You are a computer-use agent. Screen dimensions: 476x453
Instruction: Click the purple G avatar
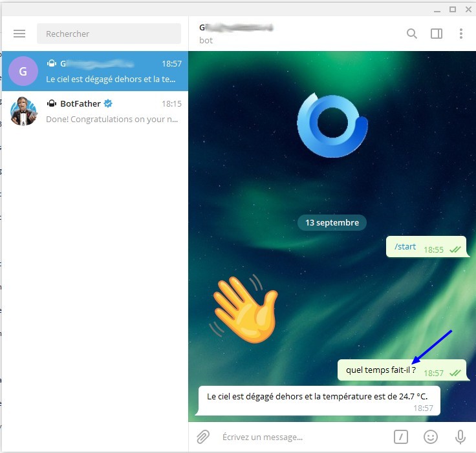click(x=23, y=71)
